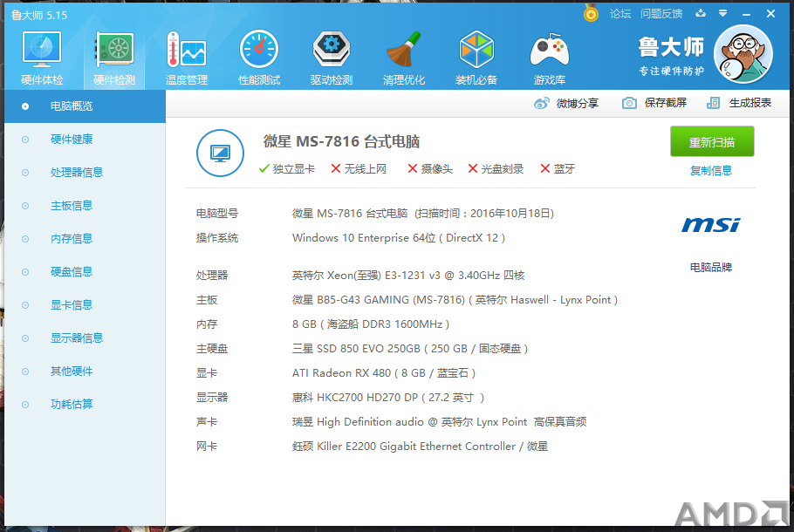Click 微博分享 text label
794x532 pixels.
[578, 103]
